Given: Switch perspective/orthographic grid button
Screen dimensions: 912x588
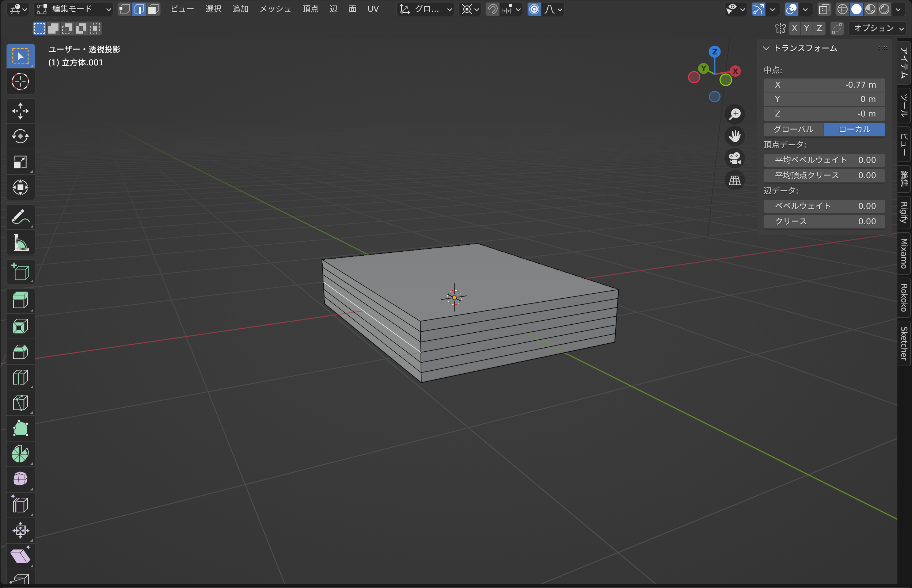Looking at the screenshot, I should coord(735,180).
